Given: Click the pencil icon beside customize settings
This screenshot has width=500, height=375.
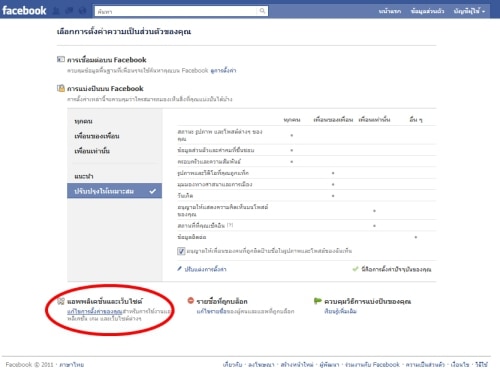Looking at the screenshot, I should [x=180, y=269].
